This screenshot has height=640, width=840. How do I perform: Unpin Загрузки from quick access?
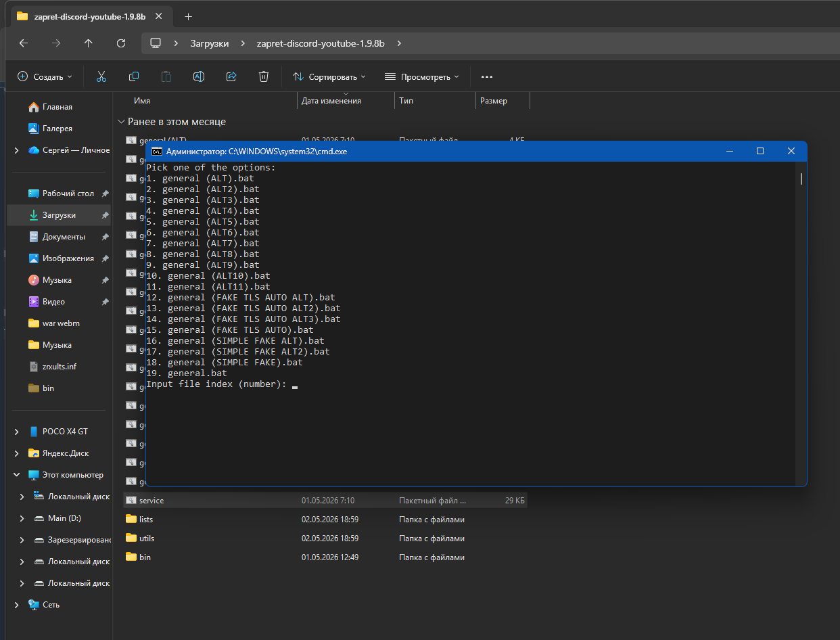(x=105, y=215)
